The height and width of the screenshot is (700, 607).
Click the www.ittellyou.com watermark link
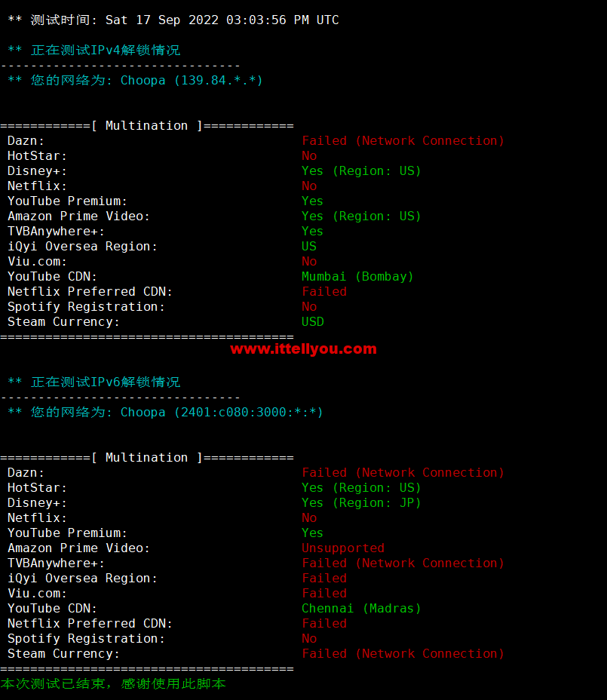tap(303, 349)
